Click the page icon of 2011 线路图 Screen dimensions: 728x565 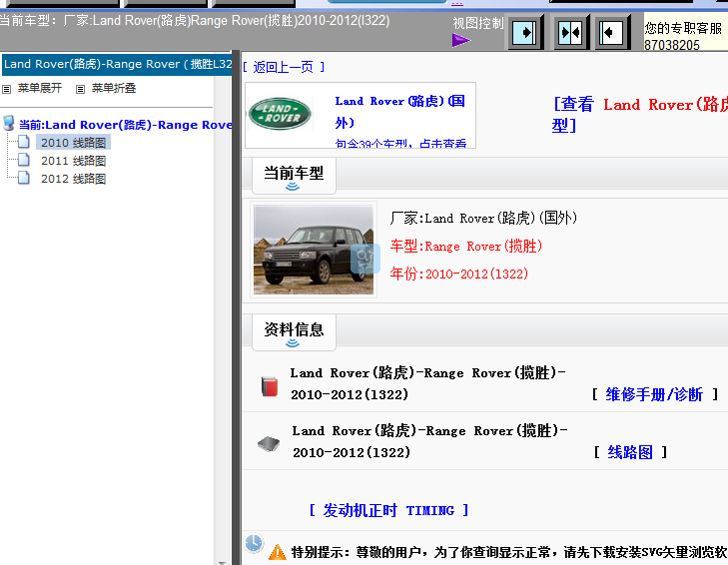(x=24, y=160)
